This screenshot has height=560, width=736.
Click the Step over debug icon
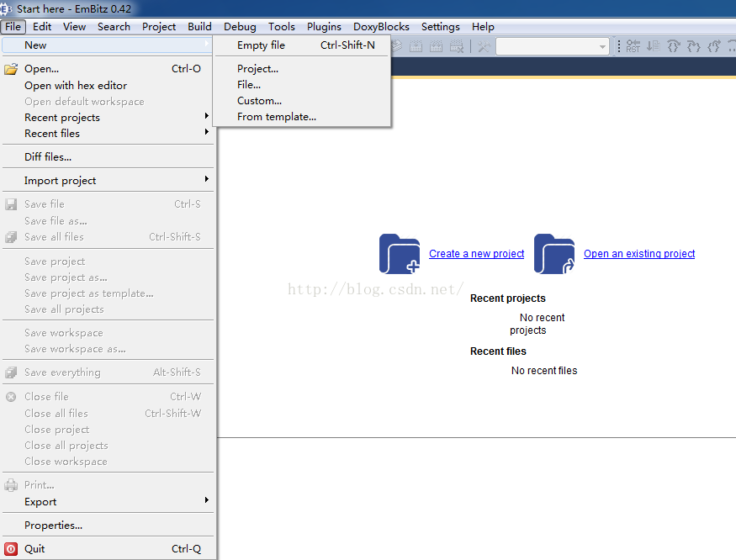pos(674,46)
